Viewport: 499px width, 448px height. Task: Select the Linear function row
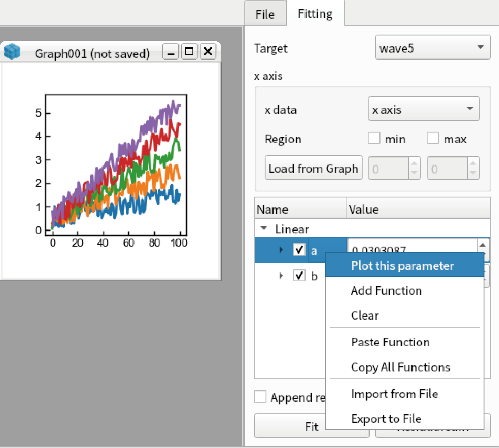pyautogui.click(x=372, y=228)
